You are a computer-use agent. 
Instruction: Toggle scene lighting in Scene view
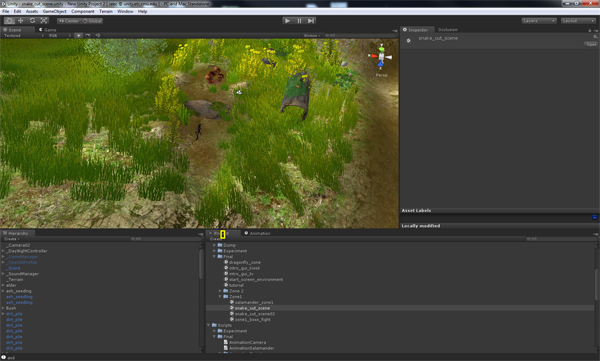point(78,35)
